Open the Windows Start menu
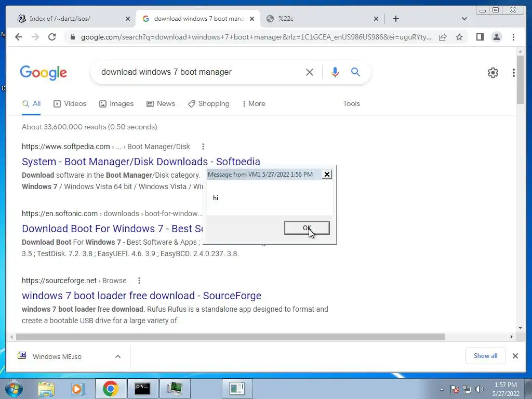This screenshot has height=399, width=532. (14, 389)
